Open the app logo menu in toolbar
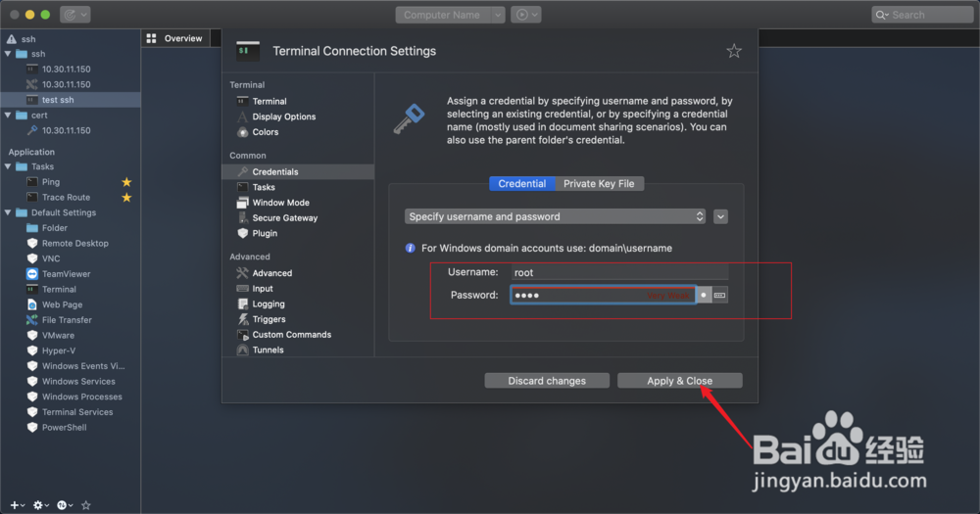Screen dimensions: 980x514 [x=75, y=15]
